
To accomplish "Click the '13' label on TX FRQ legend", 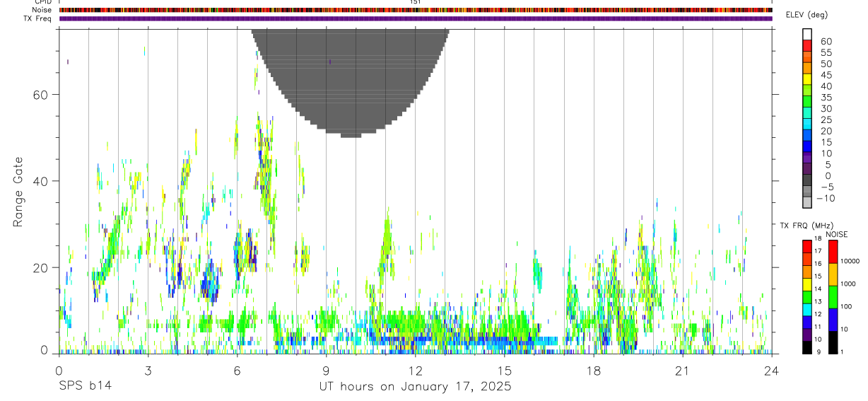I will coord(817,302).
